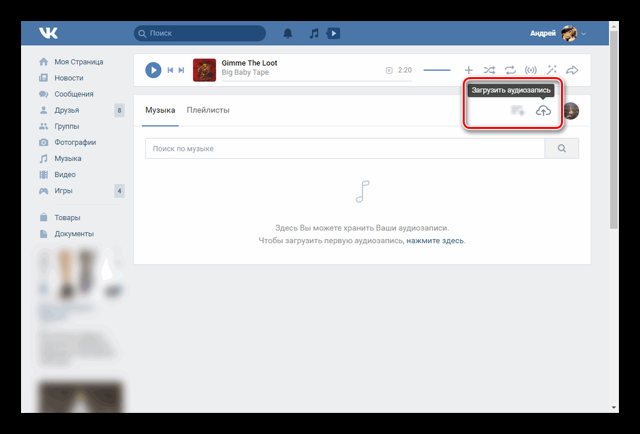The height and width of the screenshot is (434, 640).
Task: Switch to the Плейлисты tab
Action: pos(208,110)
